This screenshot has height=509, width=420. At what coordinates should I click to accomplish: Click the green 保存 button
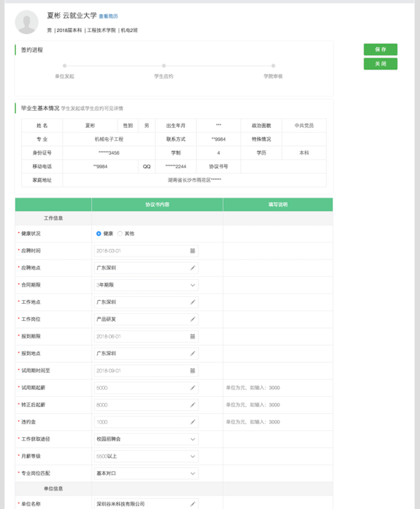(380, 50)
